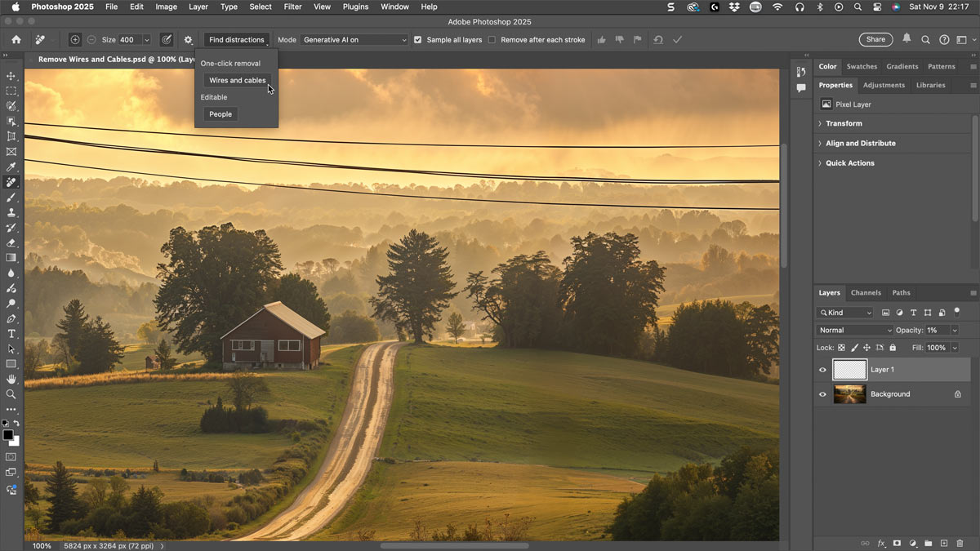The width and height of the screenshot is (980, 551).
Task: Disable the Sample all layers checkbox
Action: click(417, 39)
